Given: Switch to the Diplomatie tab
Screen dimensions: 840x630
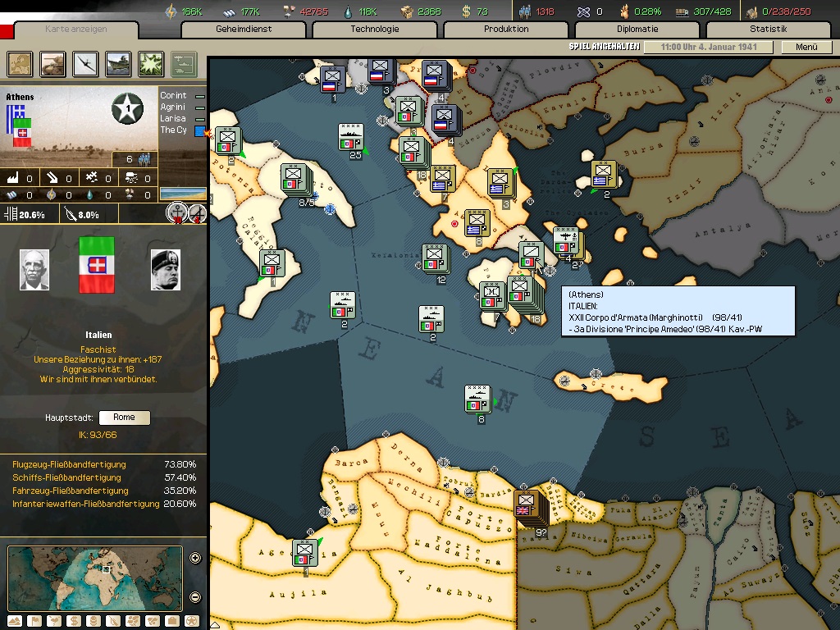Looking at the screenshot, I should (637, 30).
